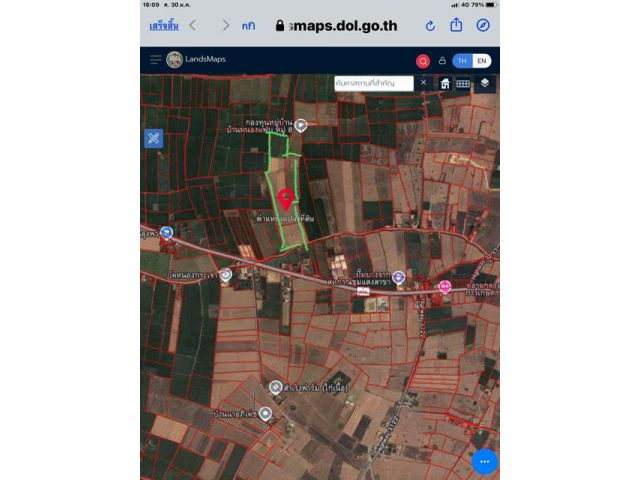This screenshot has width=640, height=480.
Task: Switch language to EN
Action: [482, 61]
